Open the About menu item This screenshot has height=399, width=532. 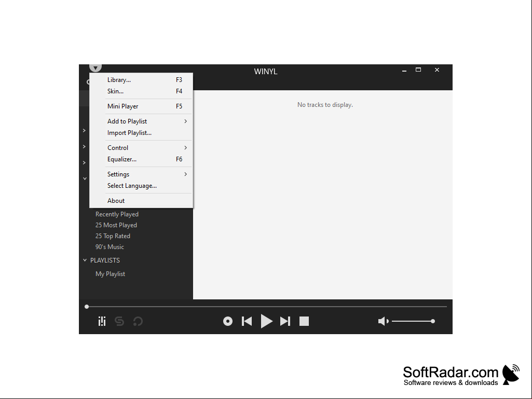(141, 200)
